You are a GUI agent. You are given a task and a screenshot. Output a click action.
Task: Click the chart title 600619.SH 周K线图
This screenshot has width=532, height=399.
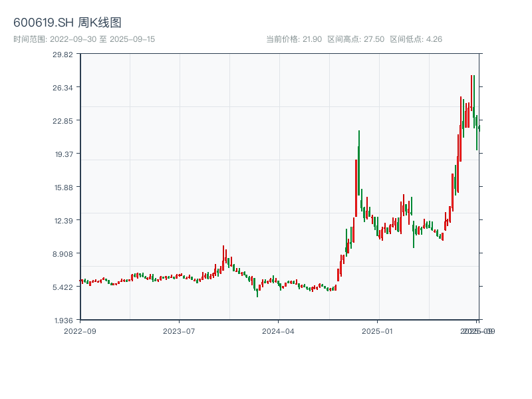67,23
